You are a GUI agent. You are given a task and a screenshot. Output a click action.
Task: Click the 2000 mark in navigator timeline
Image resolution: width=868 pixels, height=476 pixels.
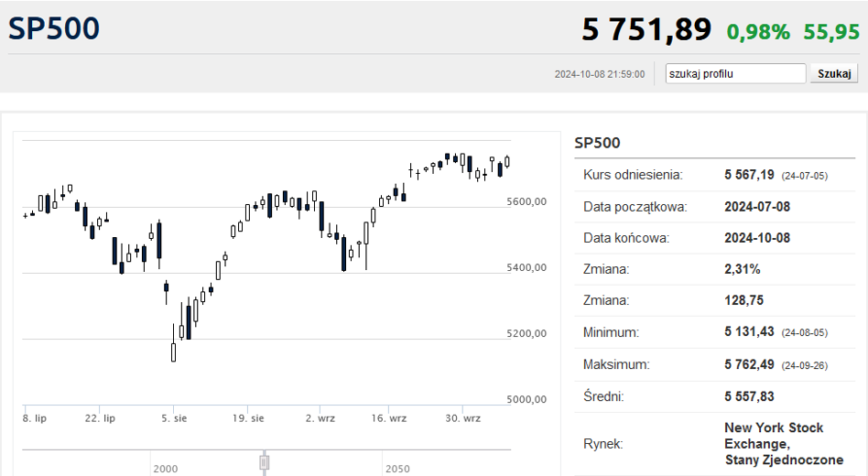tap(166, 469)
